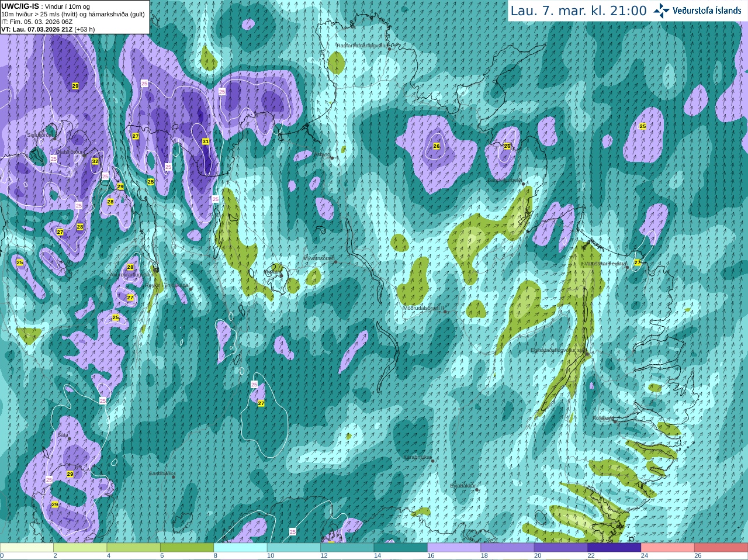The width and height of the screenshot is (748, 560).
Task: Click the yellow gust label 31
Action: 206,141
